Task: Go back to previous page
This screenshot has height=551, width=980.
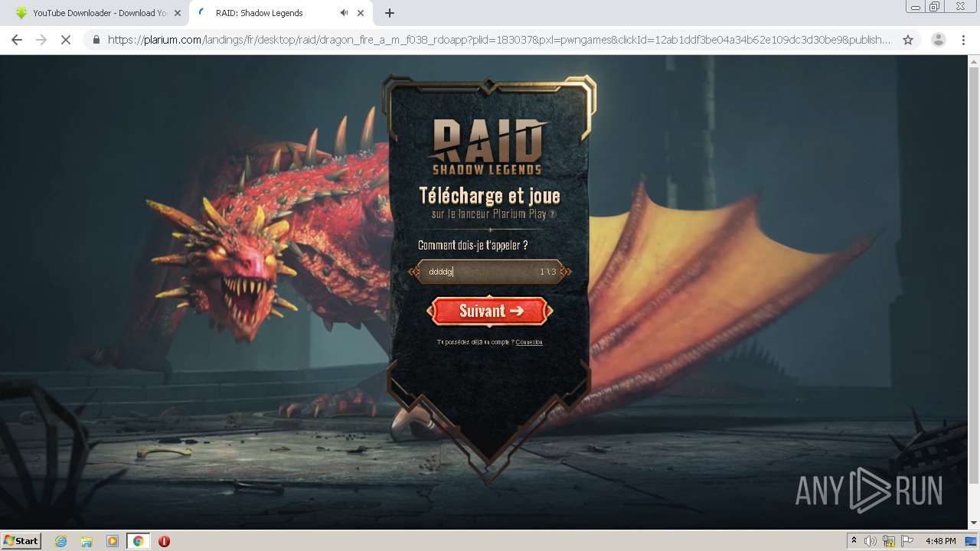Action: point(17,40)
